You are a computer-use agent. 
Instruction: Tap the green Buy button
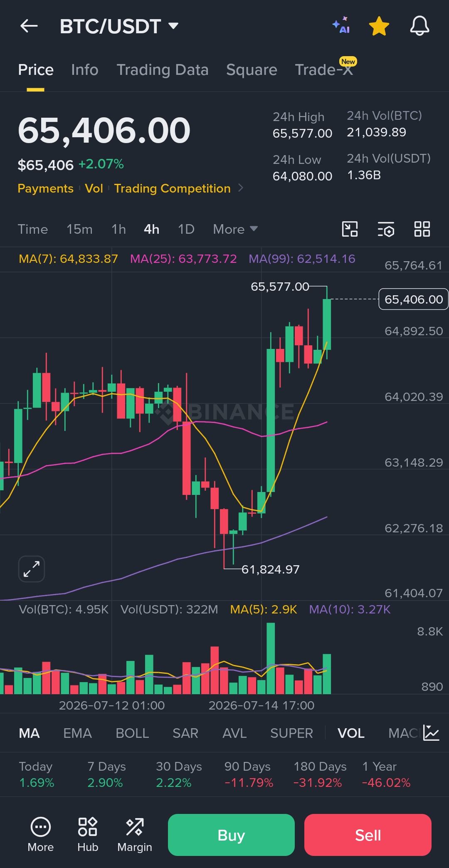click(231, 835)
